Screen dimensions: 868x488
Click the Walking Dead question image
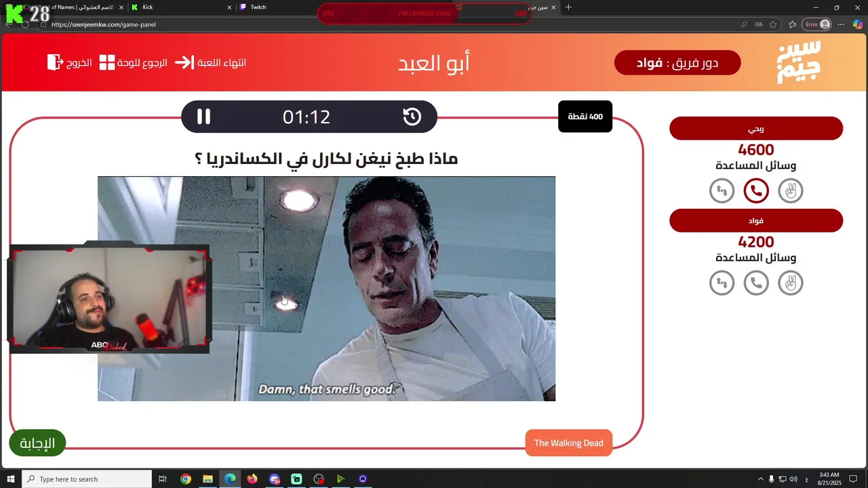click(x=326, y=289)
